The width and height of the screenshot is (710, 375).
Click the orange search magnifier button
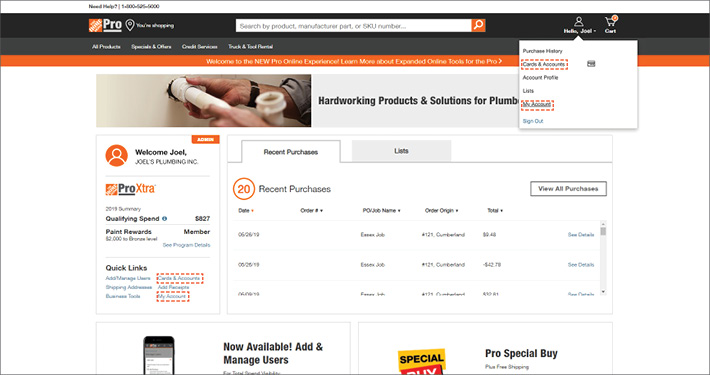pyautogui.click(x=478, y=25)
